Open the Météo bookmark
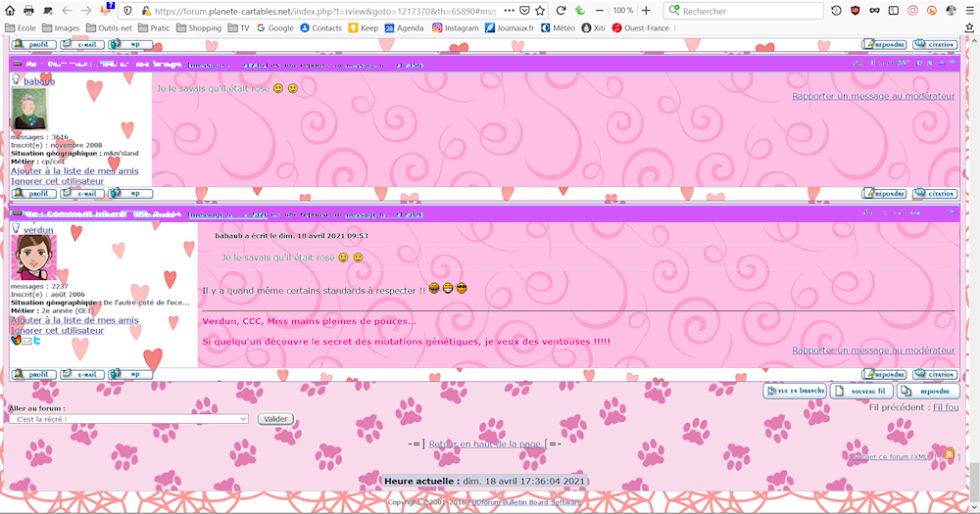Viewport: 980px width, 514px height. click(x=559, y=28)
